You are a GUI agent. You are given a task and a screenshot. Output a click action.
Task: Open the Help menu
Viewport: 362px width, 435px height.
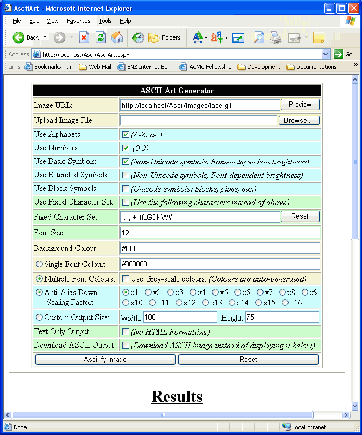pos(125,21)
